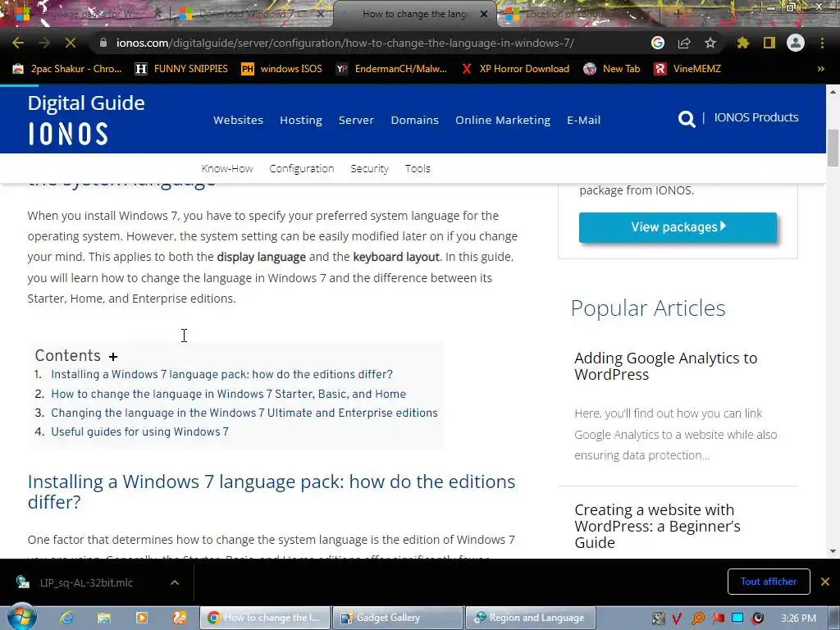Launch Windows Media Player from taskbar
The width and height of the screenshot is (840, 630).
(x=141, y=618)
